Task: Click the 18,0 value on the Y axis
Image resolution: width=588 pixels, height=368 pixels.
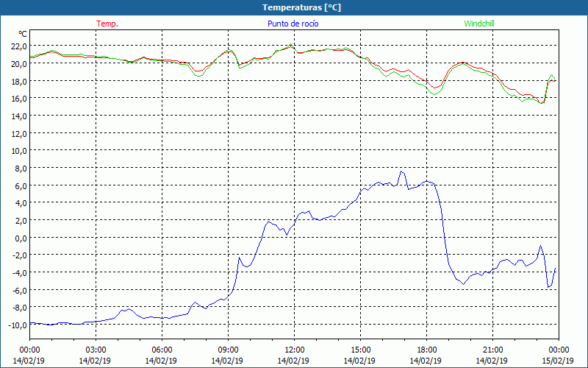Action: point(20,81)
